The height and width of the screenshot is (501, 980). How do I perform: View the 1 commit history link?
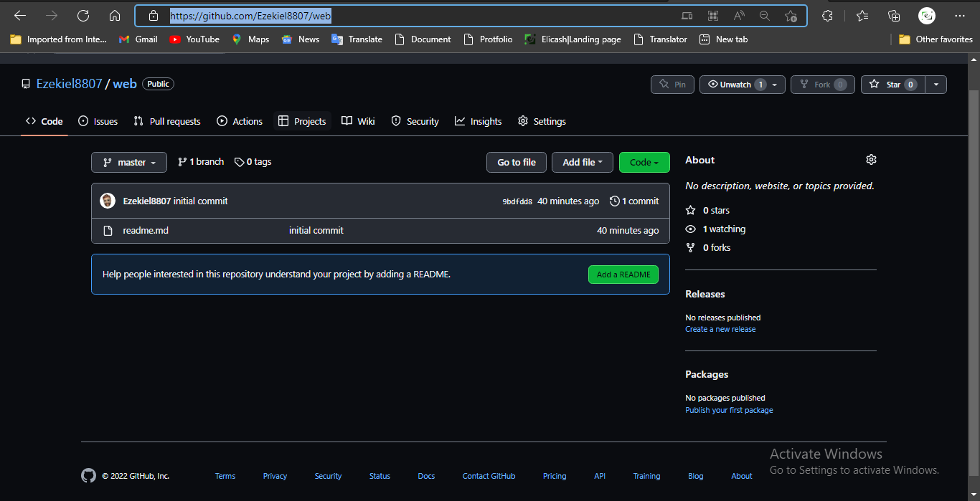tap(634, 201)
